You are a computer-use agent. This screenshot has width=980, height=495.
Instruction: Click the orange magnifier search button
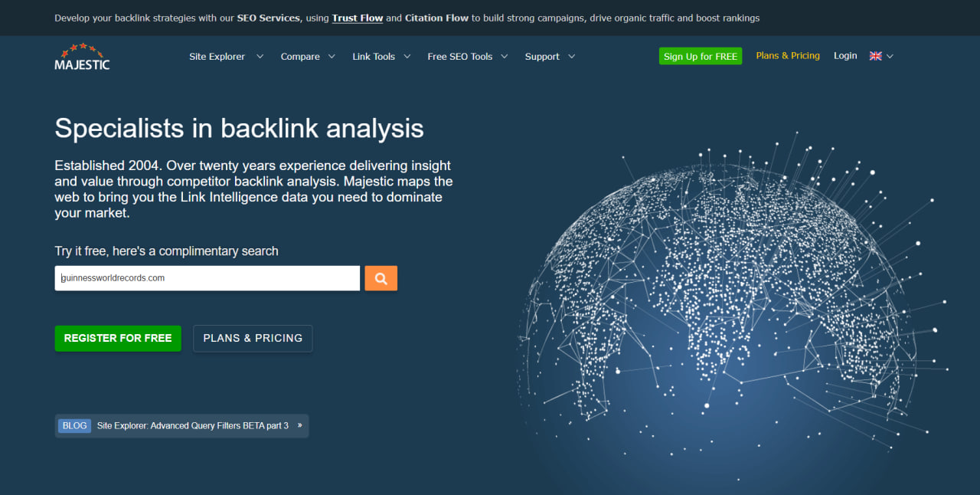(381, 278)
